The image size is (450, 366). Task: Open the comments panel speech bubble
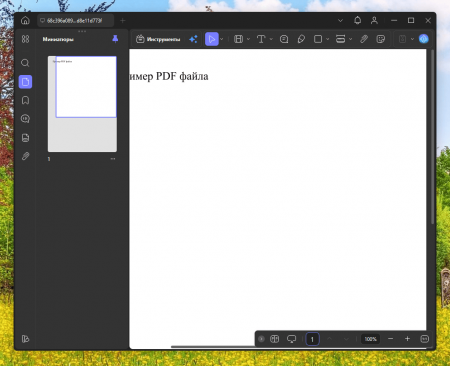tap(25, 119)
